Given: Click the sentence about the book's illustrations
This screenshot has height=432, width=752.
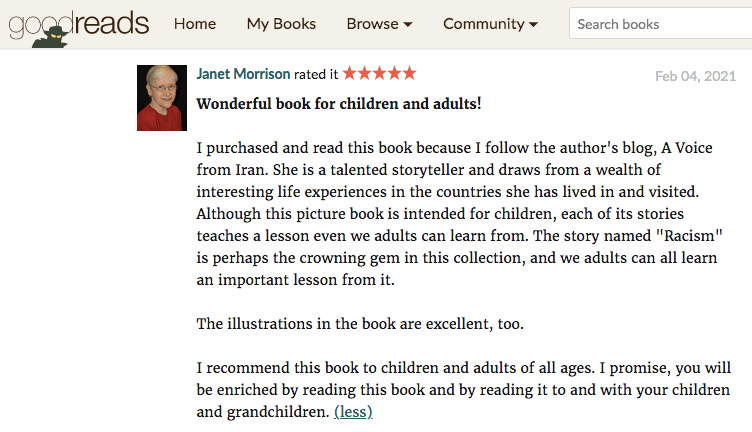Looking at the screenshot, I should 360,324.
